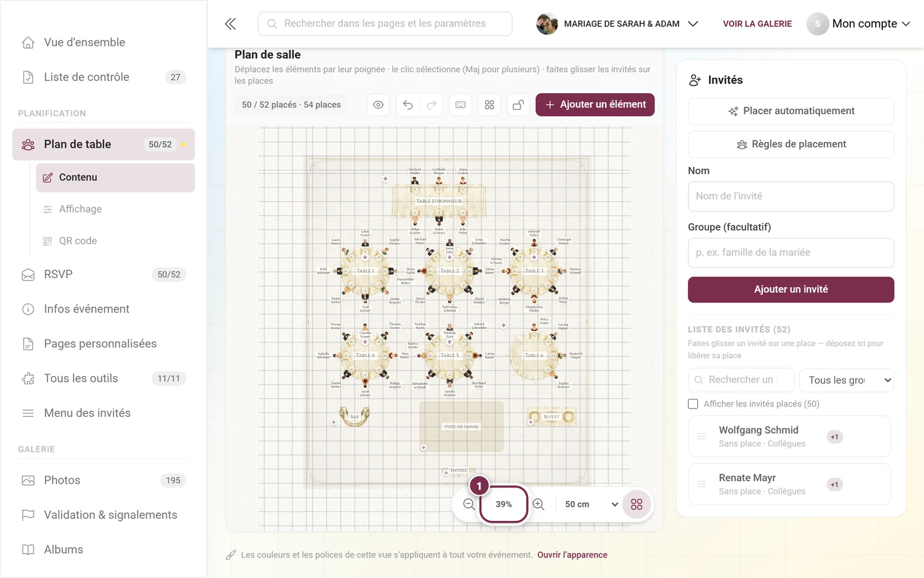Check 'Afficher les invités placés' checkbox
This screenshot has height=578, width=924.
pyautogui.click(x=693, y=404)
